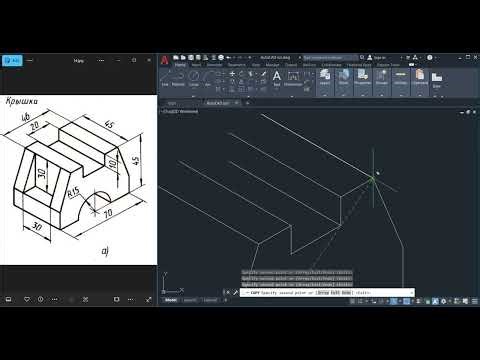Viewport: 480px width, 360px height.
Task: Click the Save As icon in quick access toolbar
Action: click(x=198, y=58)
